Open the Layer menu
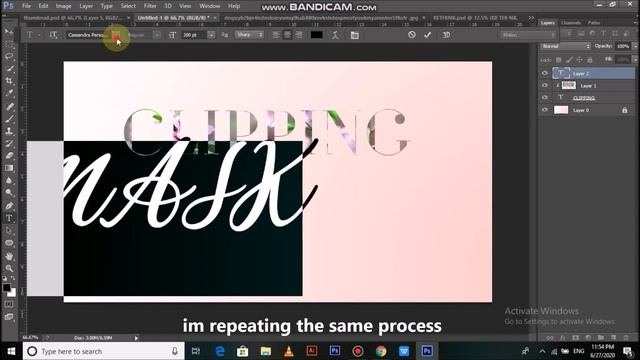Screen dimensions: 640x360 coord(86,6)
